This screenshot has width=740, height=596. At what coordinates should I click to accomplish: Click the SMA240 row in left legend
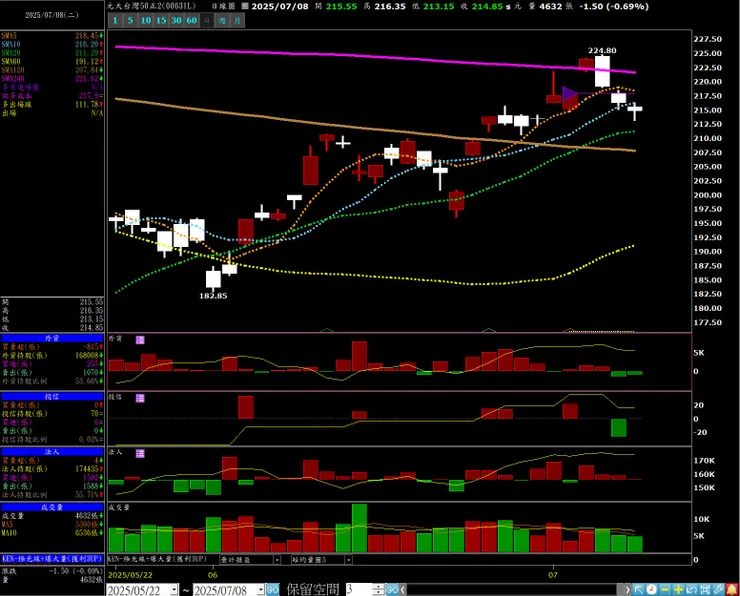52,78
